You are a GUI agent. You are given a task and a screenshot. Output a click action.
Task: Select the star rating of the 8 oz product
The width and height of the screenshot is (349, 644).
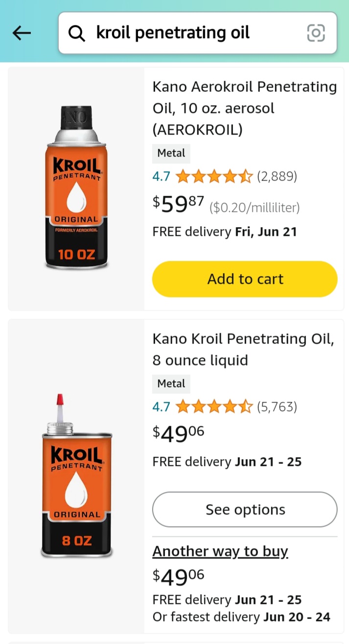click(214, 406)
